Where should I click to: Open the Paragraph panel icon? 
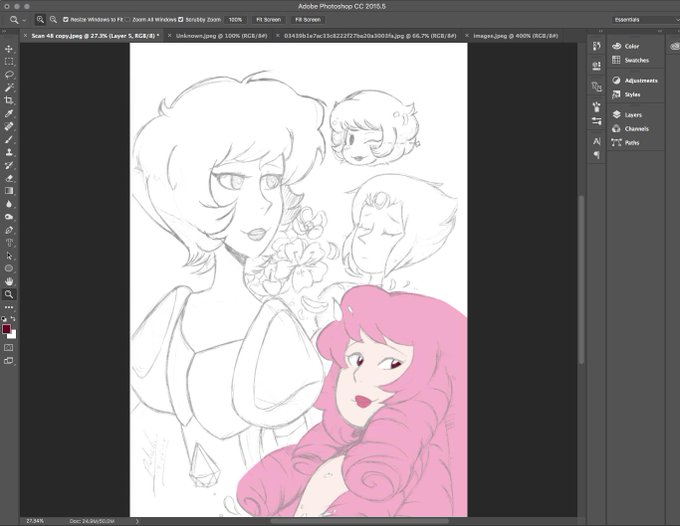click(597, 155)
